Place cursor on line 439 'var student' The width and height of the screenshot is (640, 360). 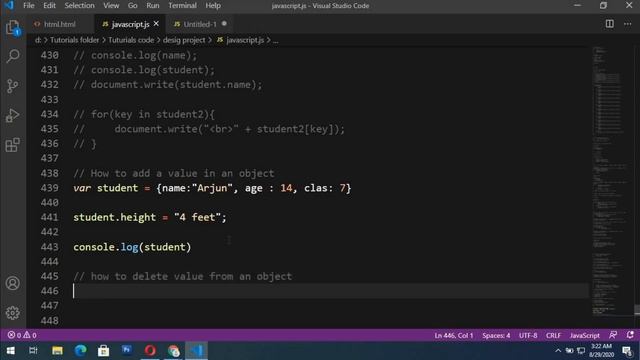(212, 188)
